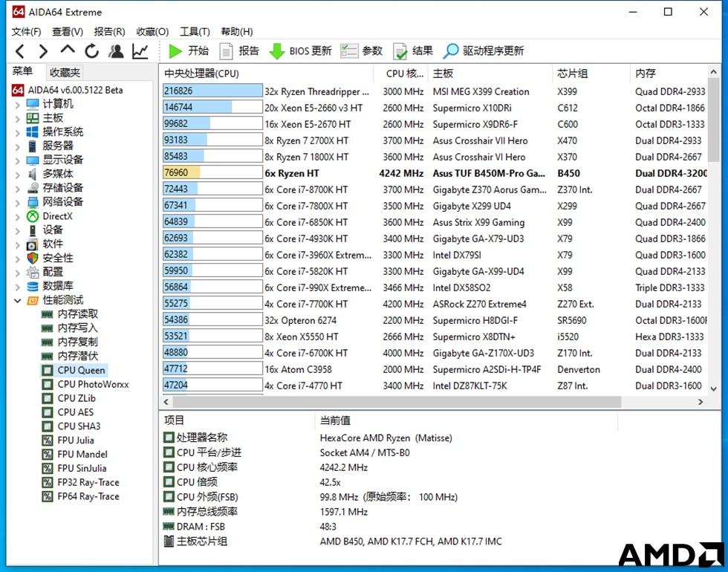Expand the 计算机 tree node
728x572 pixels.
point(17,104)
